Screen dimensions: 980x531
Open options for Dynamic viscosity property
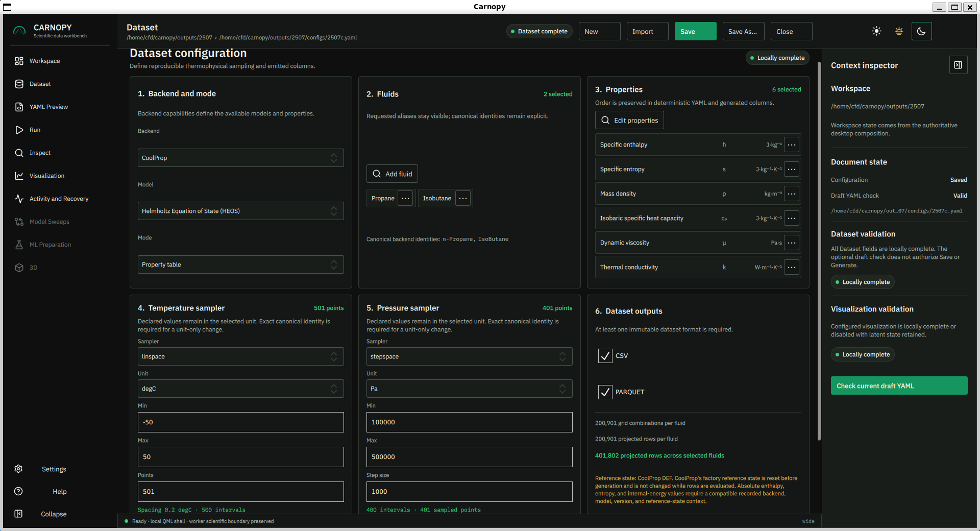792,243
